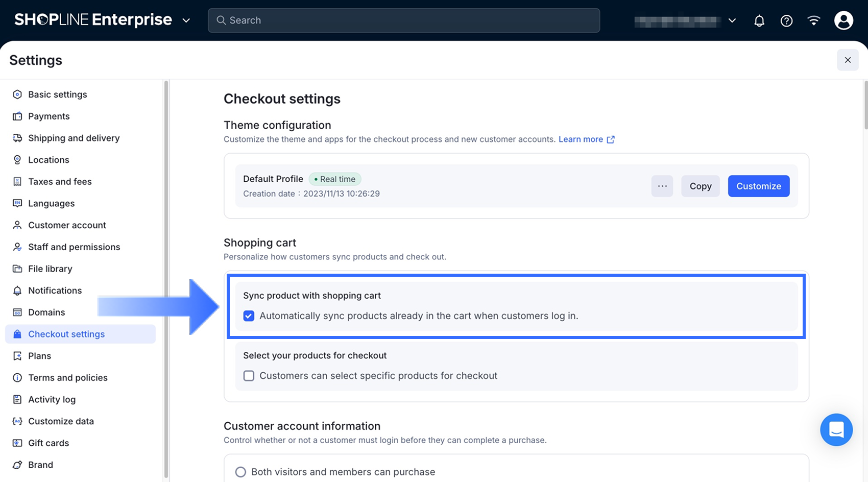Click the Payments sidebar icon
Image resolution: width=868 pixels, height=482 pixels.
(x=17, y=116)
